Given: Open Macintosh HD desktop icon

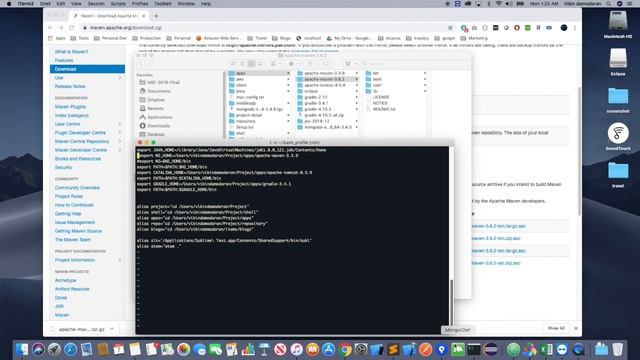Looking at the screenshot, I should [618, 24].
